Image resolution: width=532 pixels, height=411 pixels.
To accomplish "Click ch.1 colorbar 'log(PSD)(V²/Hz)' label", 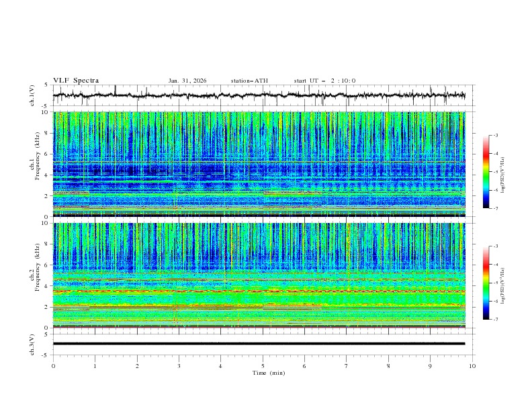I will pyautogui.click(x=502, y=175).
